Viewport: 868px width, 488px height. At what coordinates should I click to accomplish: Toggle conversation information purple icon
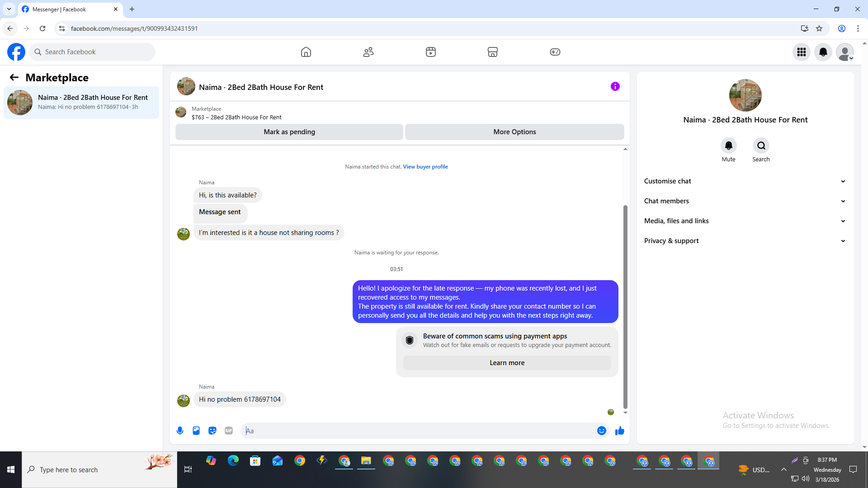click(x=615, y=86)
